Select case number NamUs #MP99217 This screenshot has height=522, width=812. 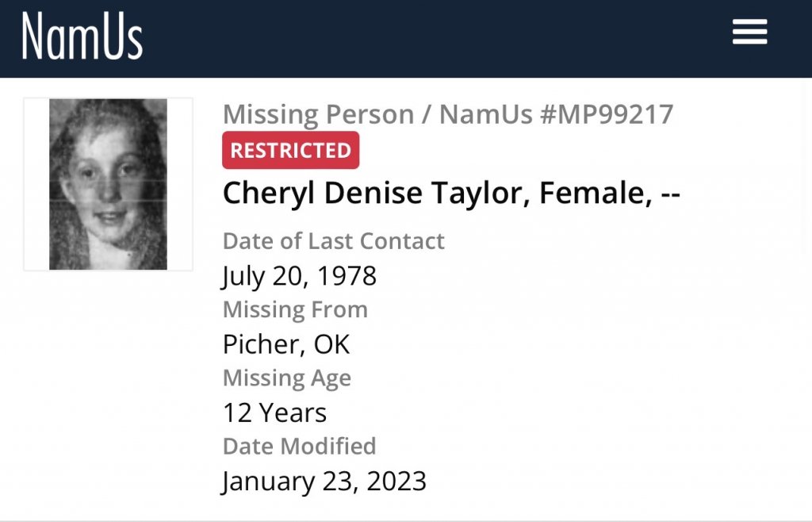(x=556, y=115)
